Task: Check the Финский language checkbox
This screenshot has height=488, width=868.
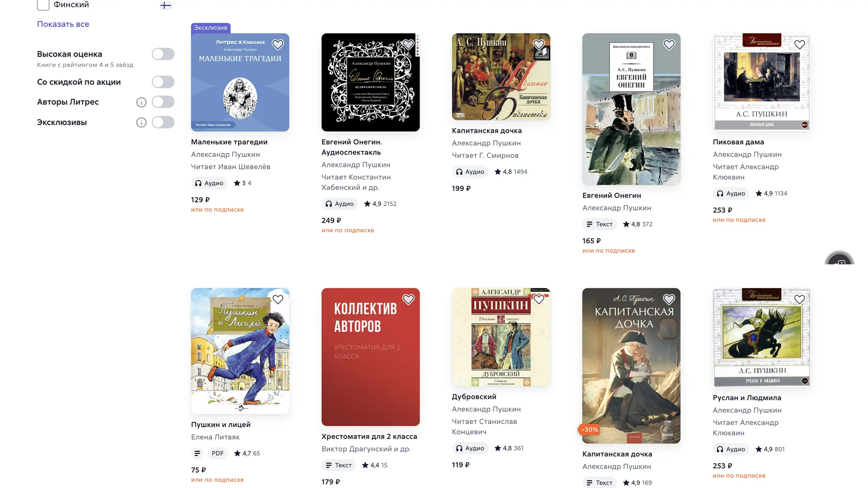Action: click(43, 5)
